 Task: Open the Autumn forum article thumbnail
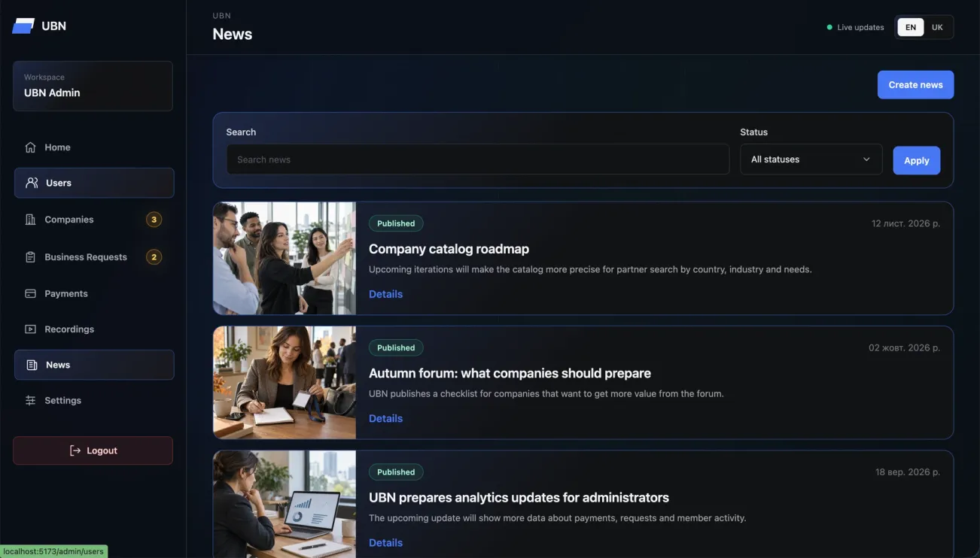point(285,382)
